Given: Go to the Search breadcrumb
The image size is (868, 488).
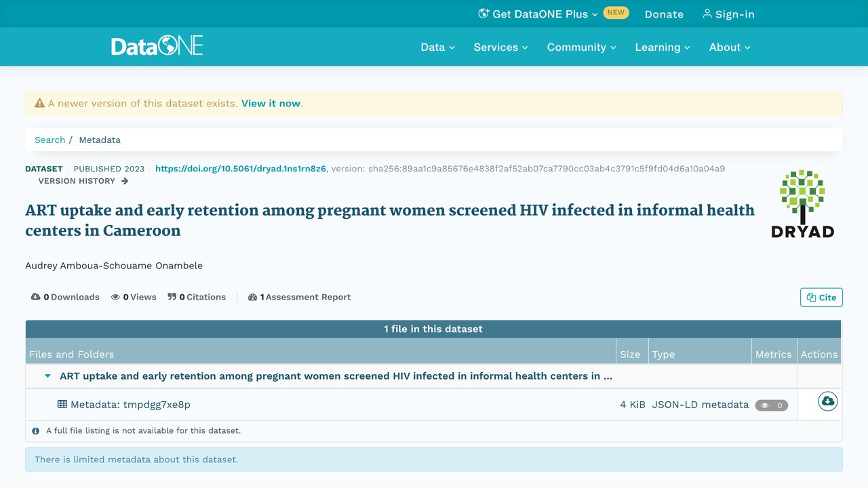Looking at the screenshot, I should 50,140.
